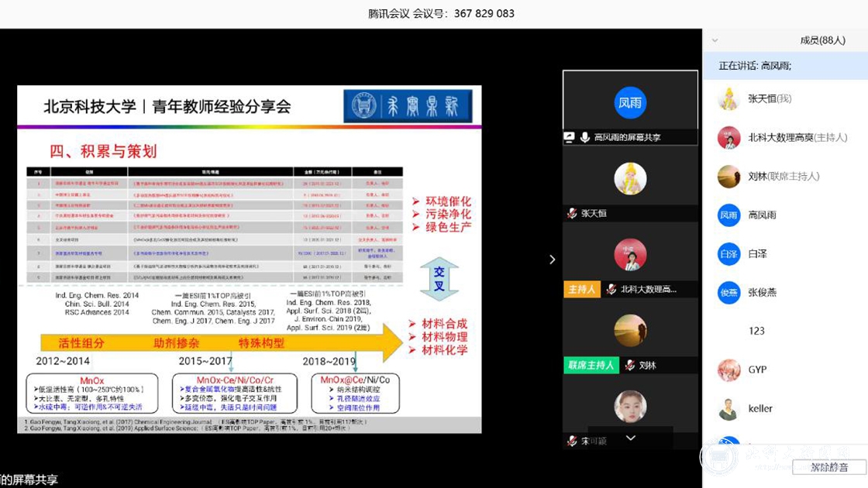The width and height of the screenshot is (868, 488).
Task: Click the orange 主持人 host badge
Action: [x=581, y=289]
